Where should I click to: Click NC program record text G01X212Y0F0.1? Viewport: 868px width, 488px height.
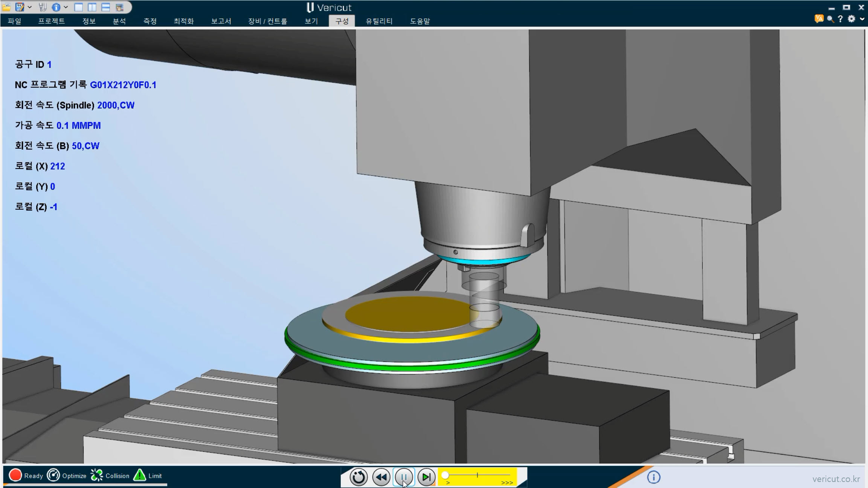tap(123, 85)
